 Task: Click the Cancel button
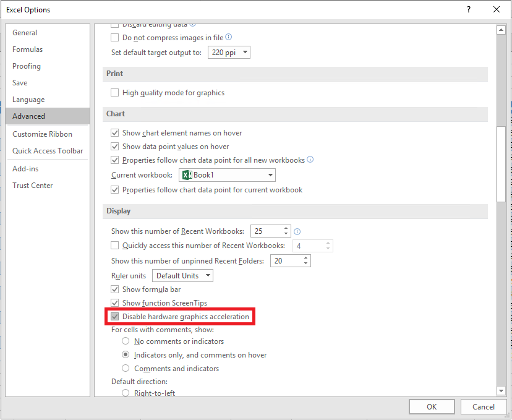pos(484,406)
